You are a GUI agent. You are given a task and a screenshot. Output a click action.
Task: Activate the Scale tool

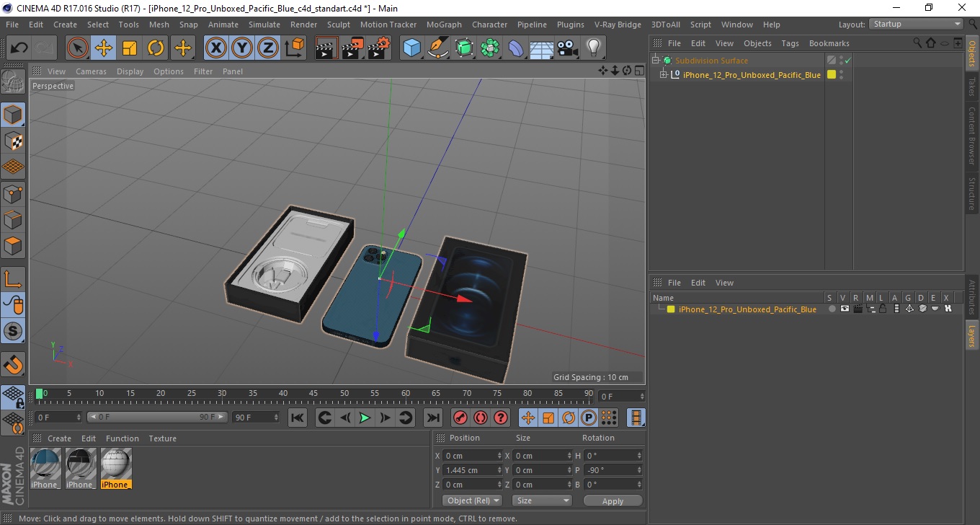pos(130,48)
